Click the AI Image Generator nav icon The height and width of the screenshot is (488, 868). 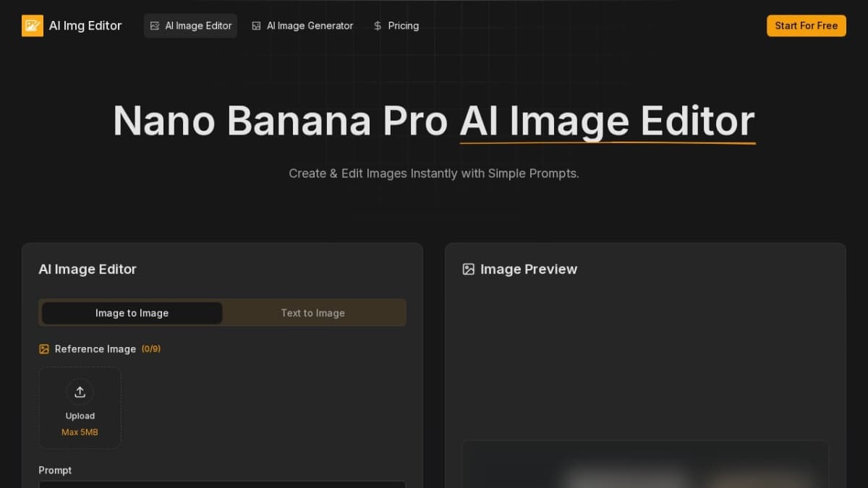[256, 25]
